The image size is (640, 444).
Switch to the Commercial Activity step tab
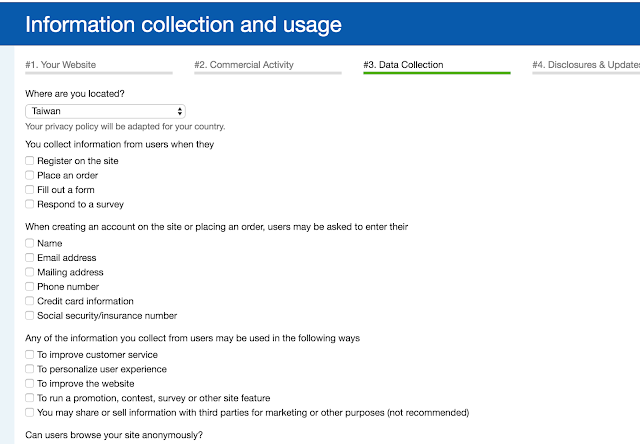pos(268,65)
